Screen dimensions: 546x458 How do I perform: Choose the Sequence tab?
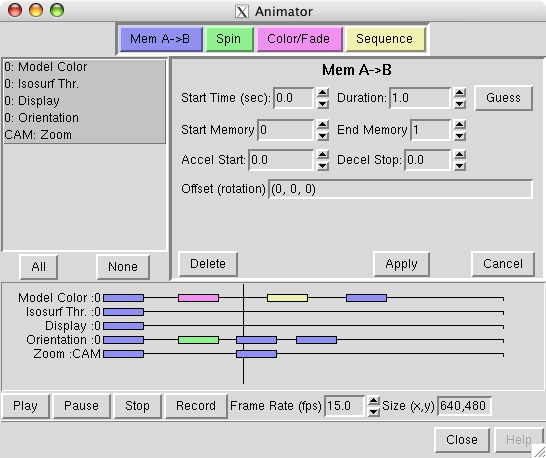point(385,39)
